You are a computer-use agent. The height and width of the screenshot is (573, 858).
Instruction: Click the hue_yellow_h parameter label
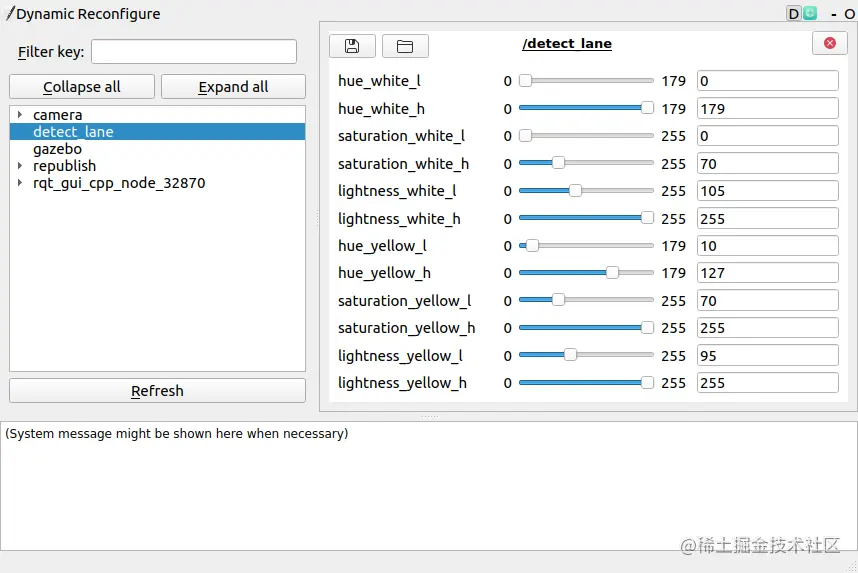coord(384,273)
